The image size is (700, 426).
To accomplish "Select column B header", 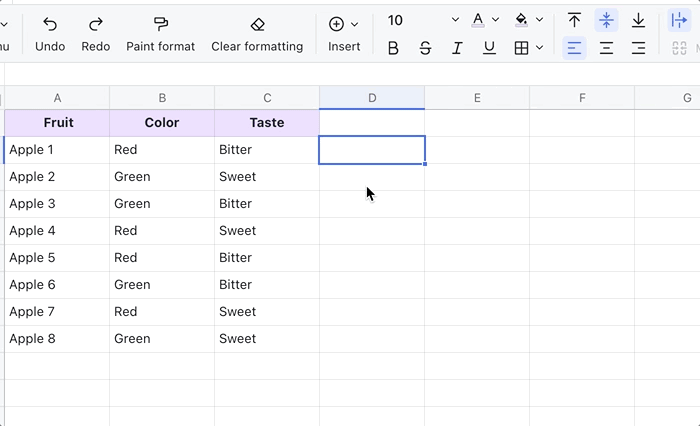I will [x=162, y=98].
